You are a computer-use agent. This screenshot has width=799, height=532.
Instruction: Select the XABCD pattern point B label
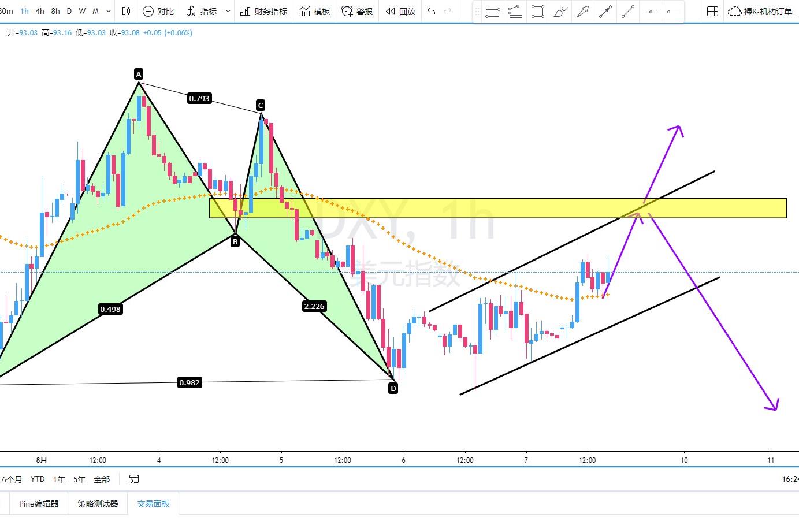click(235, 241)
